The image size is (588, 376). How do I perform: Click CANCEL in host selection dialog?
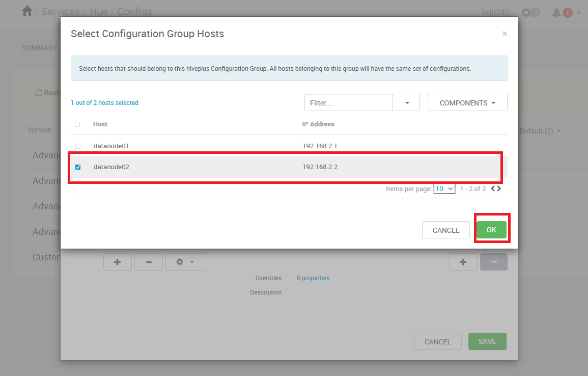[x=446, y=230]
